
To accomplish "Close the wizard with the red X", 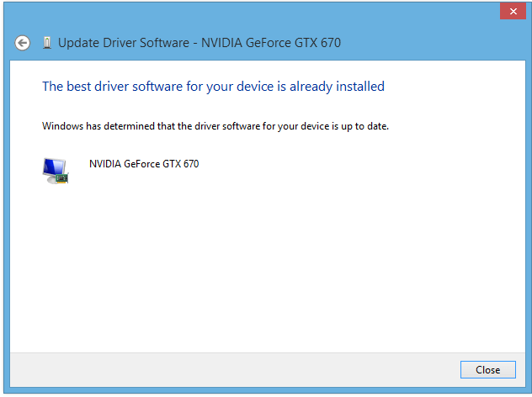I will (x=513, y=11).
